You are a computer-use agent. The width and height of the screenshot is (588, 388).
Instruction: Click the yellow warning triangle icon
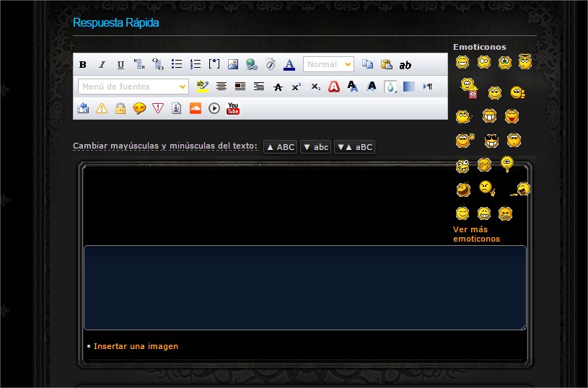[x=102, y=109]
